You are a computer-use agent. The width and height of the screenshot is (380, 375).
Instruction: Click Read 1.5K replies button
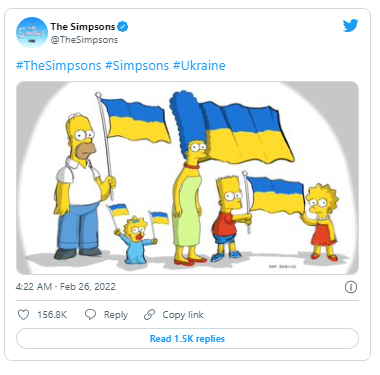[187, 339]
